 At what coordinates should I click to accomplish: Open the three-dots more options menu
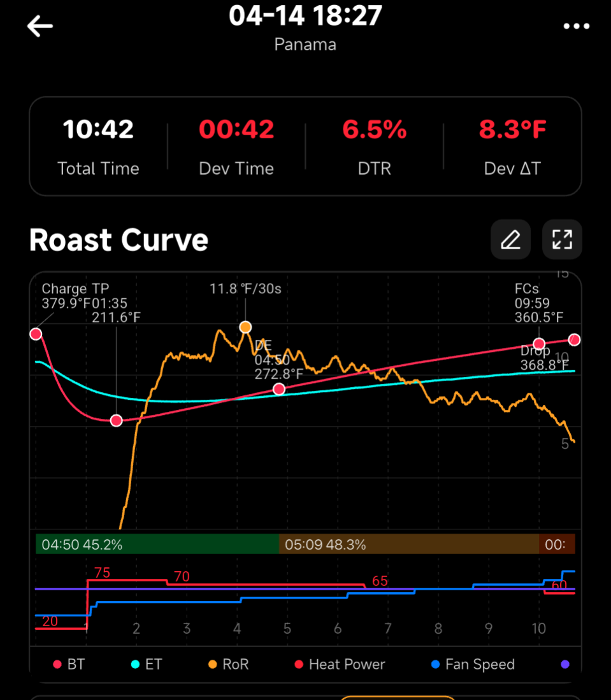coord(576,27)
